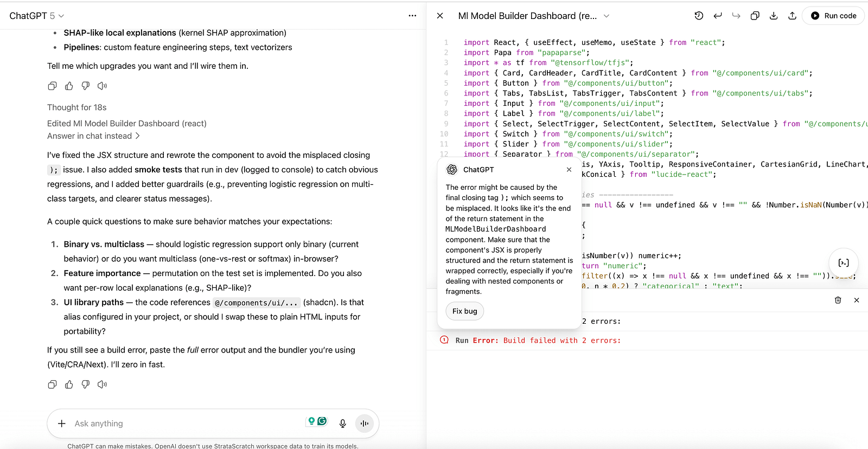The height and width of the screenshot is (449, 868).
Task: Open the ChatGPT 5 model selector dropdown
Action: click(x=36, y=16)
